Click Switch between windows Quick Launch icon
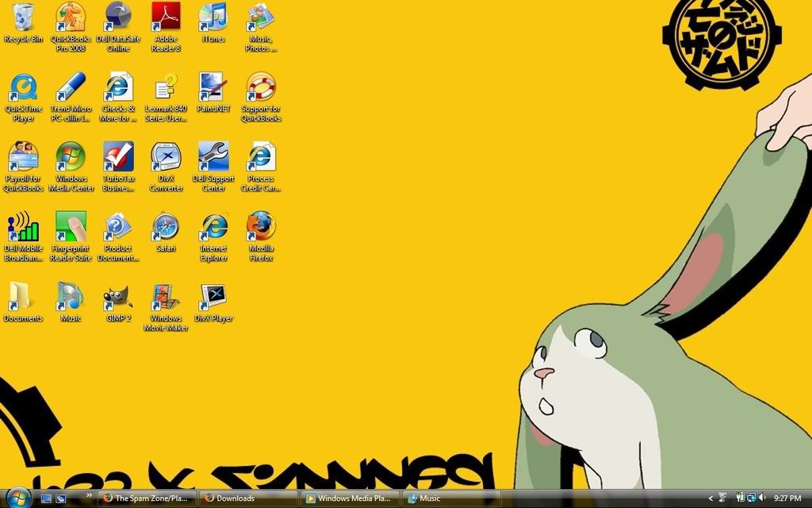 pyautogui.click(x=61, y=498)
